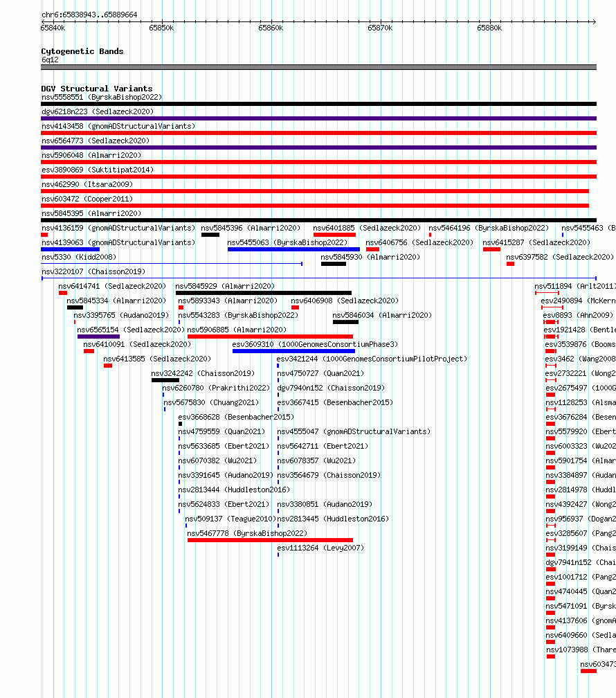Click the nsv5558551 (ByrskaBishop2022) variant label

(102, 97)
